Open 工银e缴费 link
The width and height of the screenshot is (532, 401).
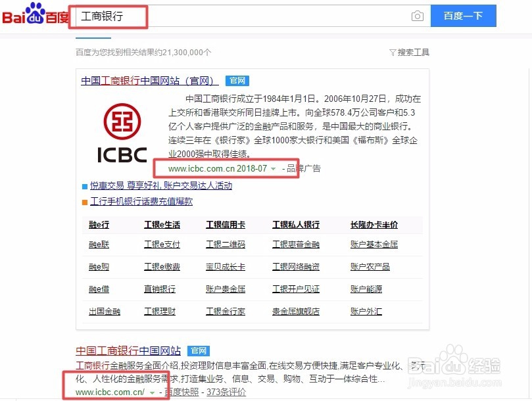pos(162,267)
